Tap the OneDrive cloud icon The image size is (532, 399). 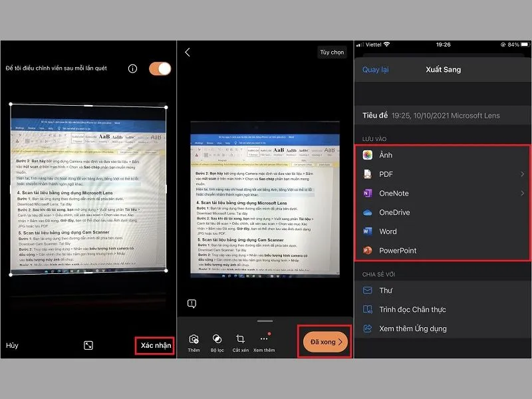pyautogui.click(x=368, y=213)
